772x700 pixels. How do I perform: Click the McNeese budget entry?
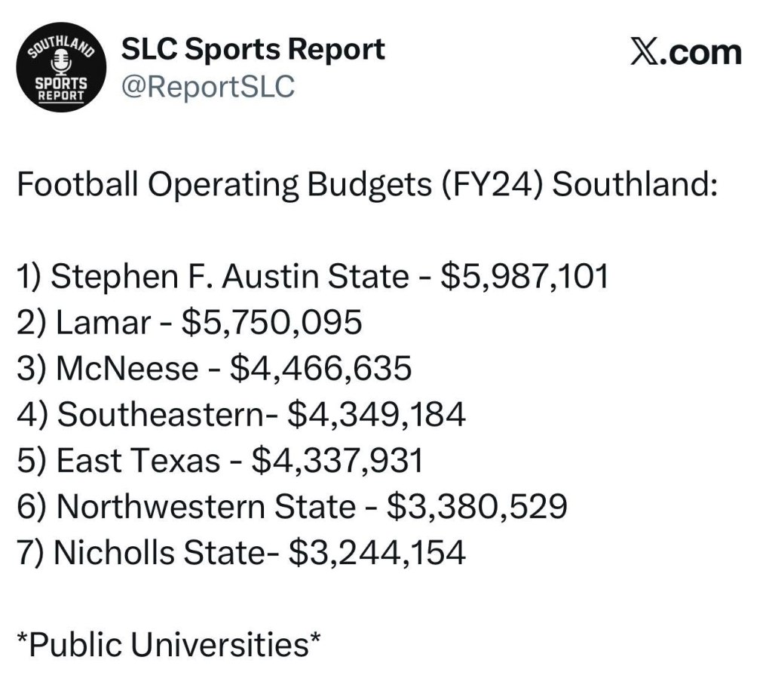coord(214,368)
